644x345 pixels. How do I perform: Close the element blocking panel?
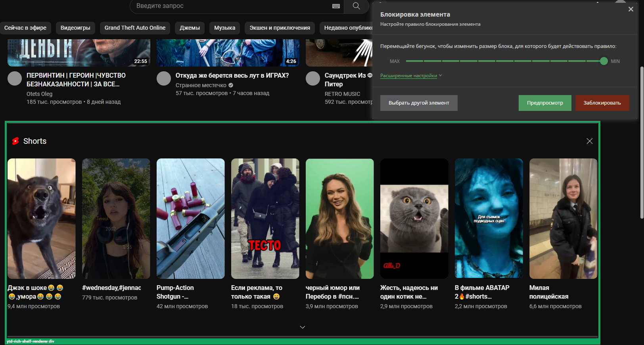pyautogui.click(x=631, y=9)
